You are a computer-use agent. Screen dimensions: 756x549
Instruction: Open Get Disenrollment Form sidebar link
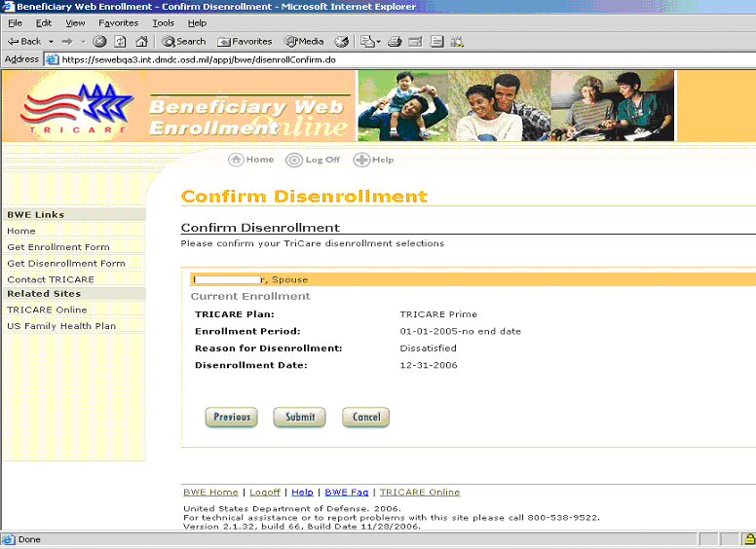tap(66, 264)
